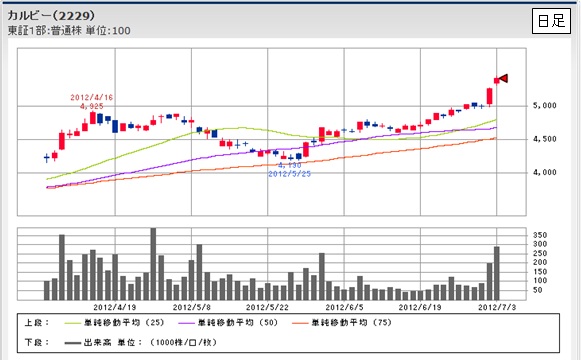This screenshot has height=360, width=581.
Task: Click the 350 volume axis label
Action: click(x=540, y=235)
